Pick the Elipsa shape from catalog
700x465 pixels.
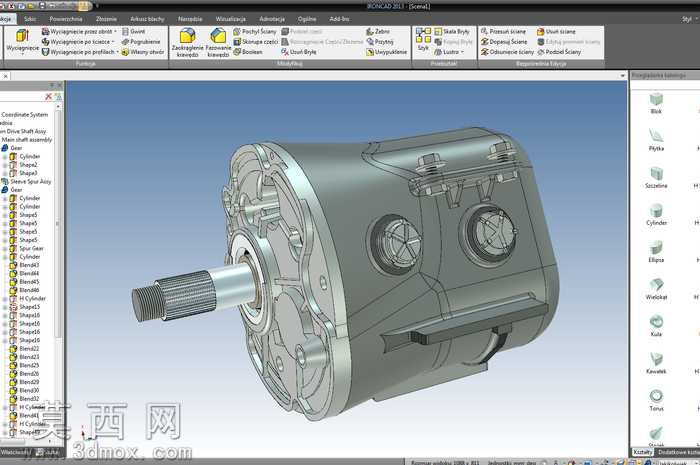tap(656, 252)
